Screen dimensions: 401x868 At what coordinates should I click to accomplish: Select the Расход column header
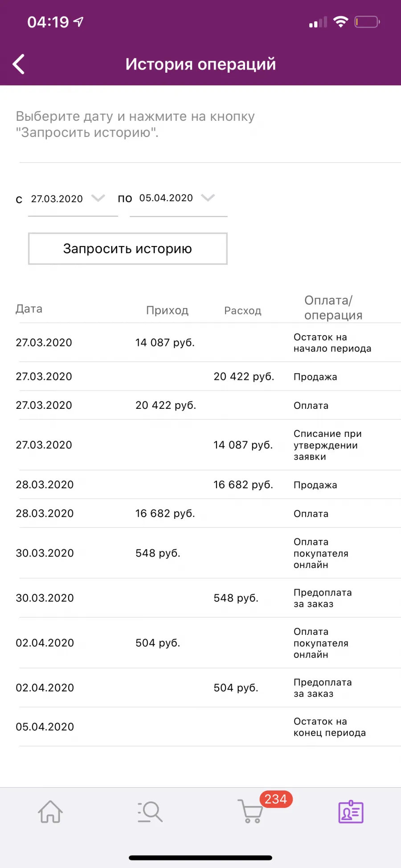243,311
